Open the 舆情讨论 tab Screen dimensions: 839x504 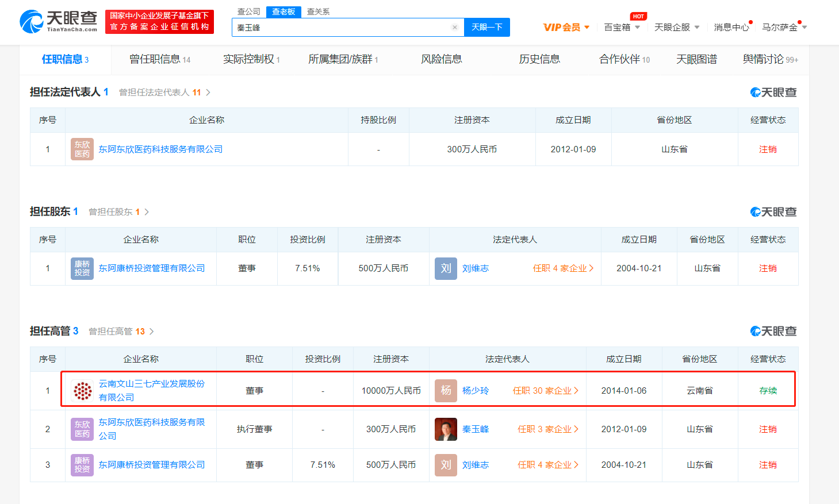(770, 59)
